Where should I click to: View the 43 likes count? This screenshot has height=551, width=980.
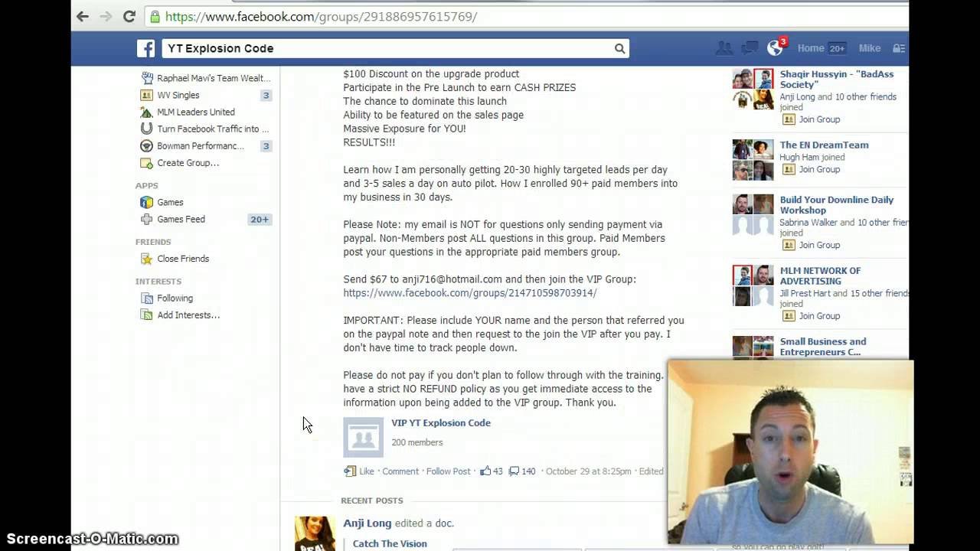(x=491, y=471)
